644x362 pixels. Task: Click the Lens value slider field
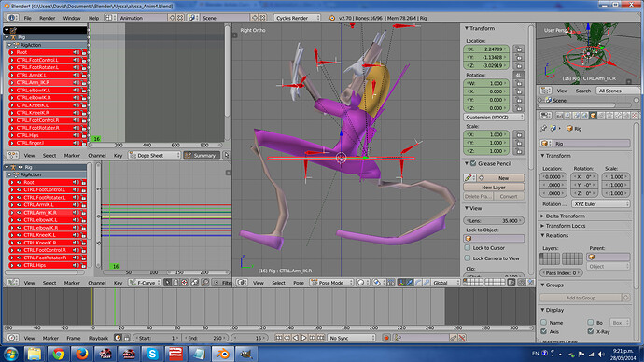point(494,220)
